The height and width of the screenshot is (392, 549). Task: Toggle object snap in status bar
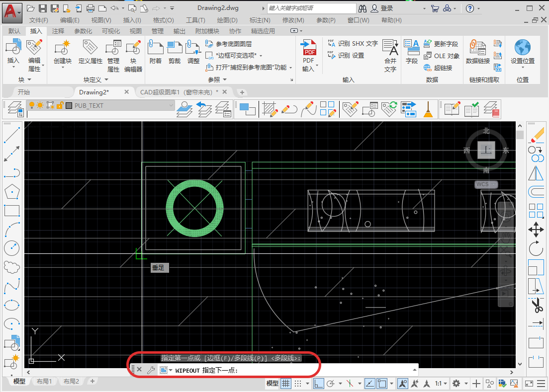381,384
